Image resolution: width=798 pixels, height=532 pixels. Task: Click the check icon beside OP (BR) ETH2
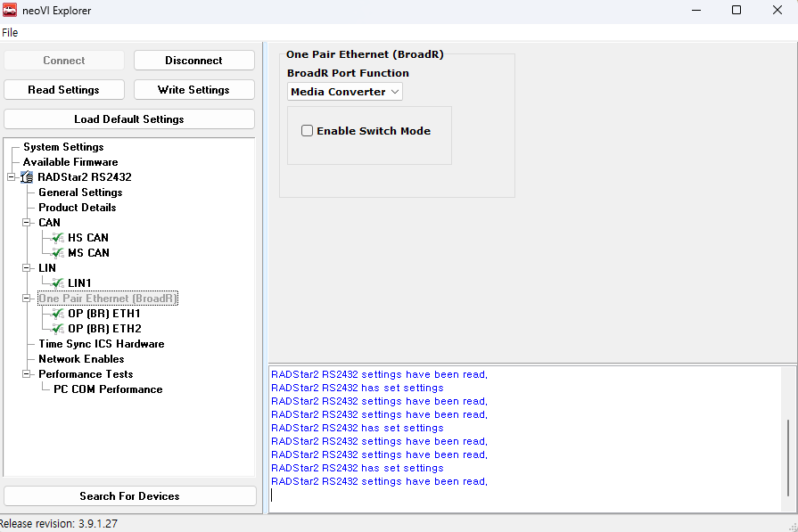58,329
